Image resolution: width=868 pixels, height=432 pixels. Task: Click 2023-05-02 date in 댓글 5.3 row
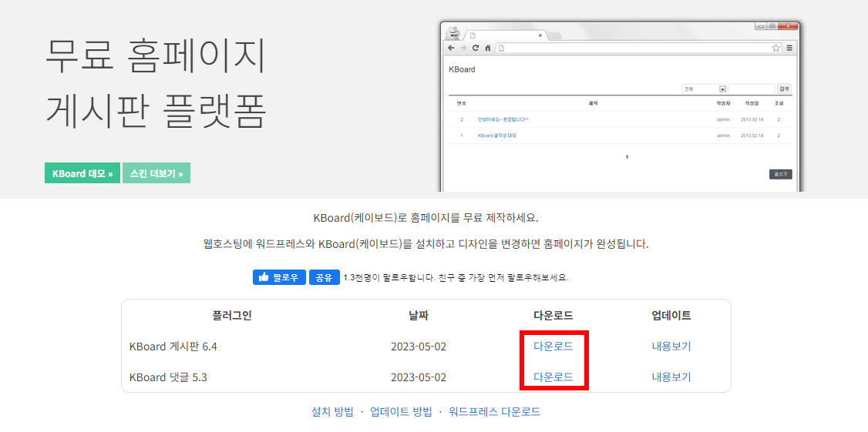click(x=419, y=378)
